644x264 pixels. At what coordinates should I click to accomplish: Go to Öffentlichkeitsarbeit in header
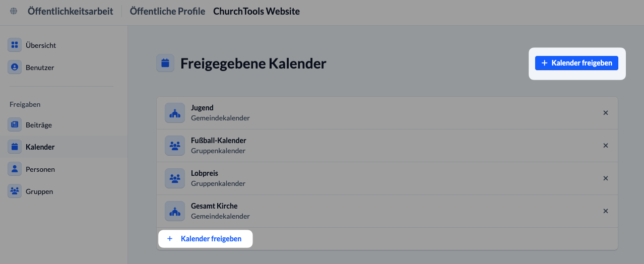(x=71, y=11)
